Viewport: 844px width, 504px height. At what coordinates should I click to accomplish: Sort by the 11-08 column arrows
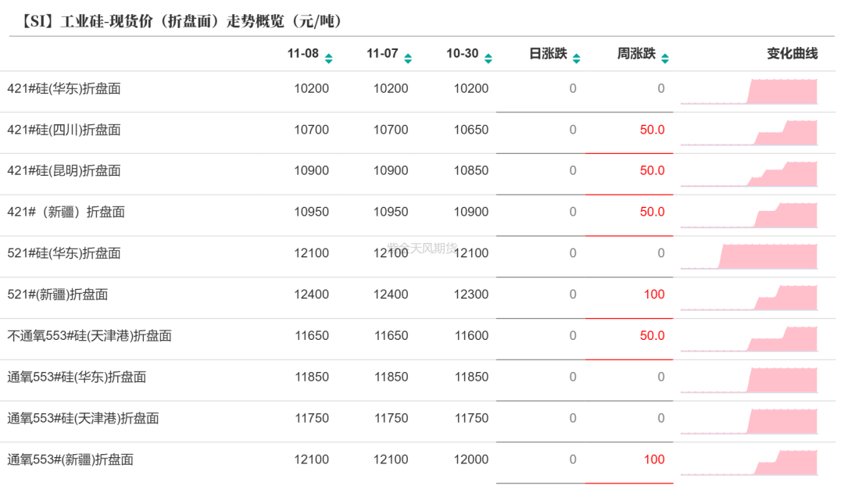pos(328,58)
